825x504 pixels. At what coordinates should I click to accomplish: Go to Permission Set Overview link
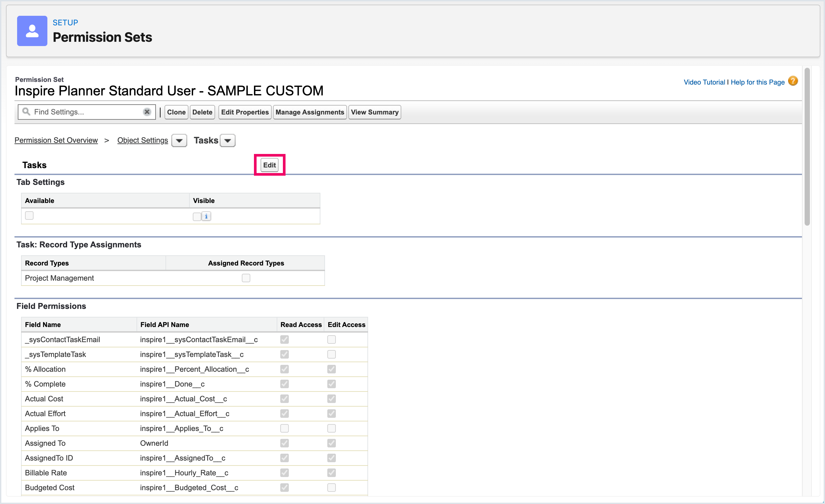click(x=56, y=140)
